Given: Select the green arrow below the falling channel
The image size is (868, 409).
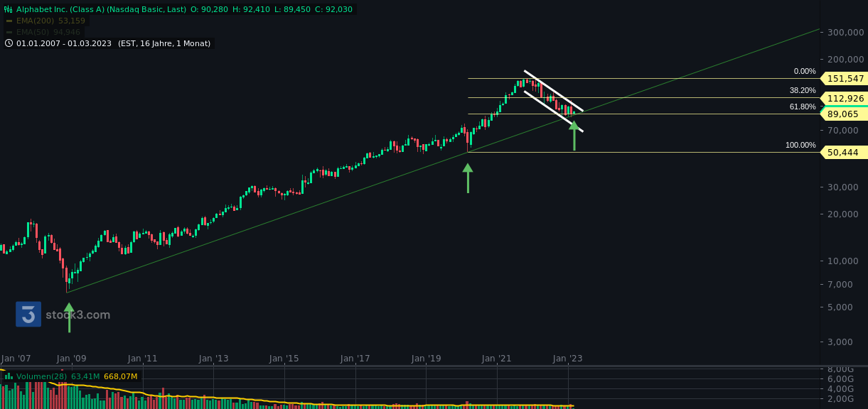Looking at the screenshot, I should [574, 136].
